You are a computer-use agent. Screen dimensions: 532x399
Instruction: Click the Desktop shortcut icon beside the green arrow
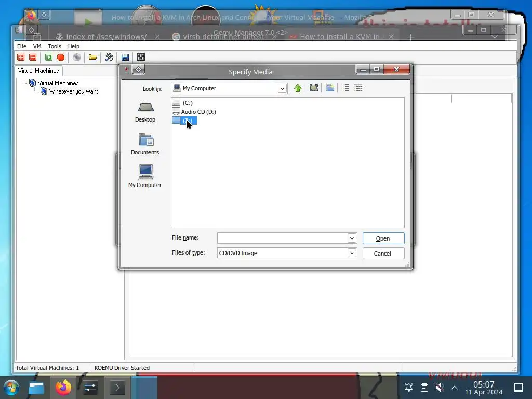[314, 88]
